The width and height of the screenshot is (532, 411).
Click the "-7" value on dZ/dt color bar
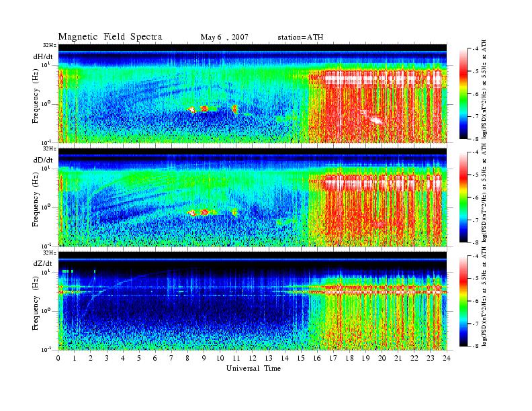click(475, 324)
